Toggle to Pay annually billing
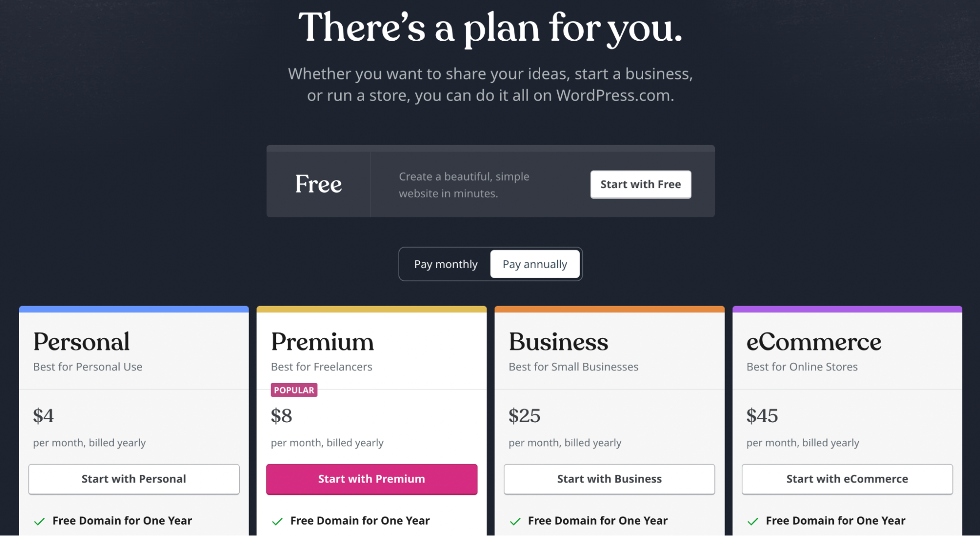Image resolution: width=980 pixels, height=536 pixels. (534, 263)
